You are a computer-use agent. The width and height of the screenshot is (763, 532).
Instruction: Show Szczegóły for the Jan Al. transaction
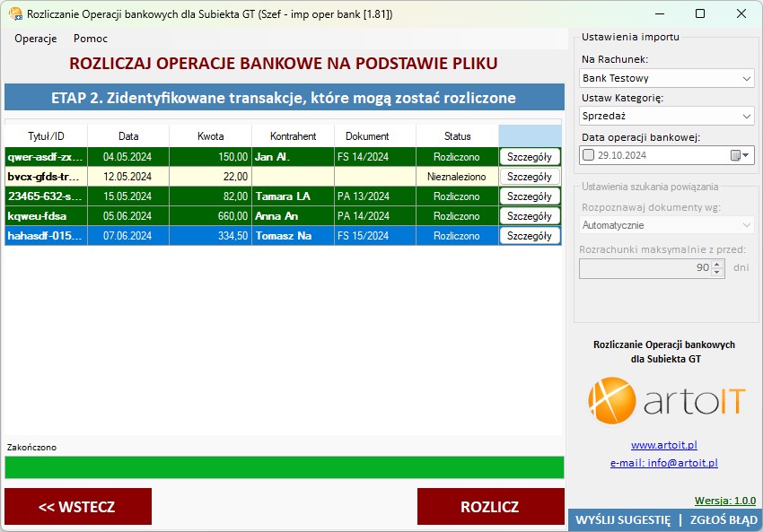[x=530, y=157]
